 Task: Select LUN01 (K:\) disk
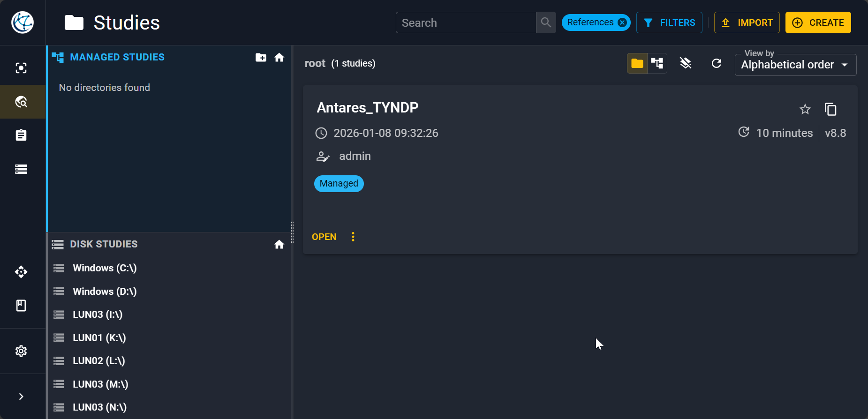click(169, 338)
